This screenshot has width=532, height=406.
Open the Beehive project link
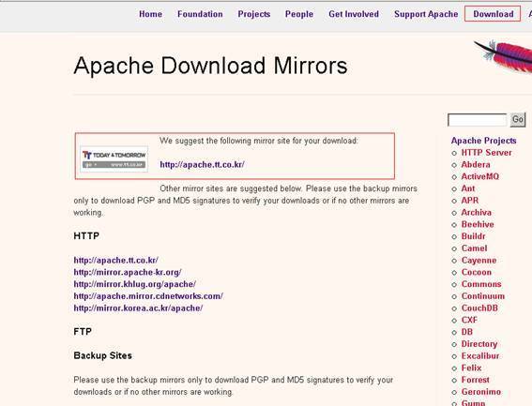(478, 224)
